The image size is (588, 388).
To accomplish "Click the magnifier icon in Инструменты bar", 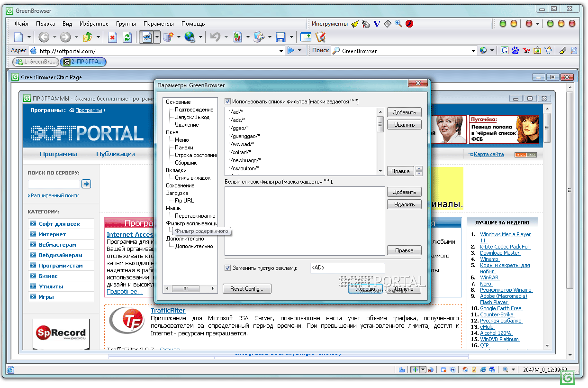I will 398,24.
